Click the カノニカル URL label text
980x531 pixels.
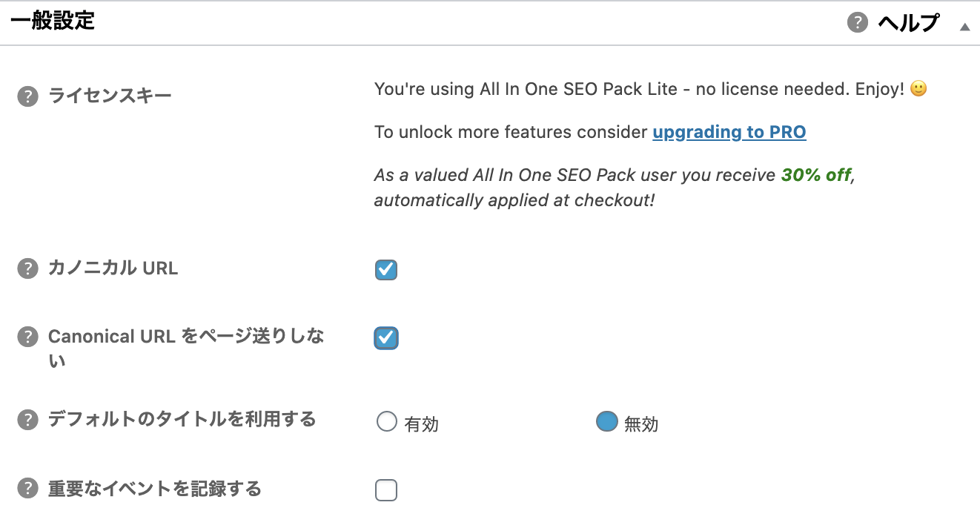pos(113,268)
